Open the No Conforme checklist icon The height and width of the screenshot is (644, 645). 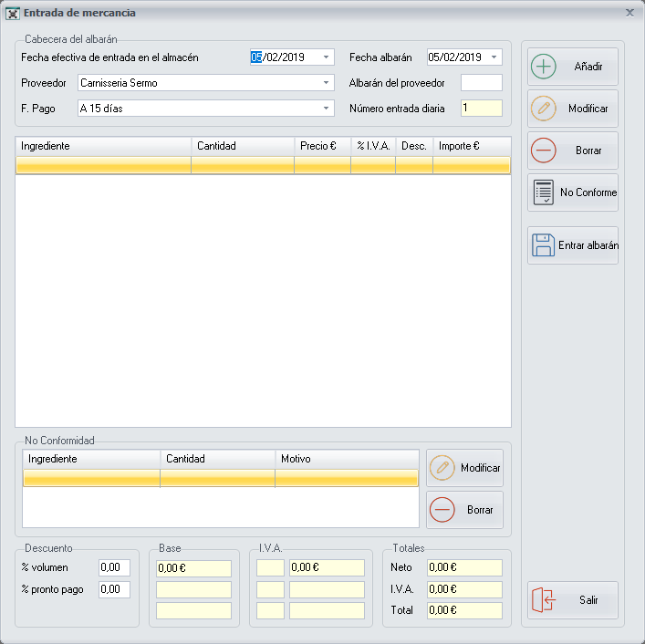pyautogui.click(x=544, y=192)
